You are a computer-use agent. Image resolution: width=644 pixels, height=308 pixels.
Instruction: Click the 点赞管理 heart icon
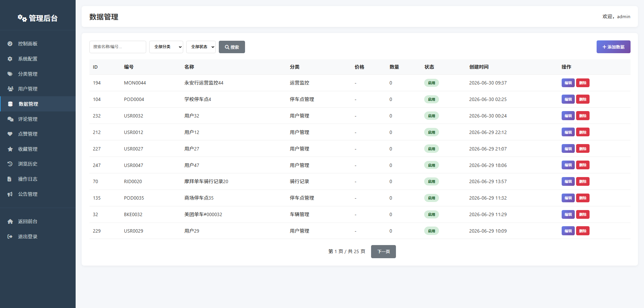(10, 134)
